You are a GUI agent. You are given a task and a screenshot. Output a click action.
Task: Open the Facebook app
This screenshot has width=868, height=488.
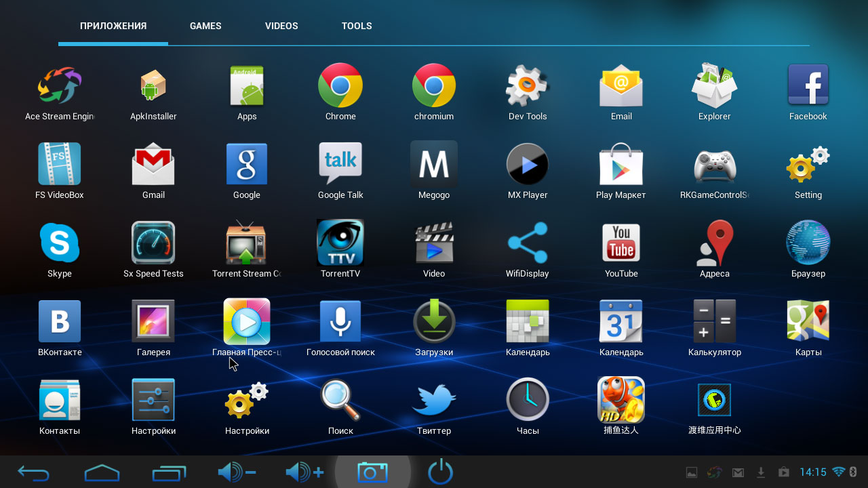808,85
